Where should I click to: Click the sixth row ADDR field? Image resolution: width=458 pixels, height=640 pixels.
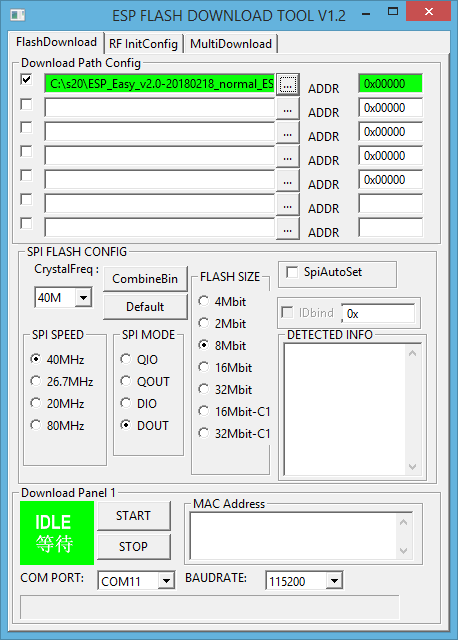pos(390,204)
